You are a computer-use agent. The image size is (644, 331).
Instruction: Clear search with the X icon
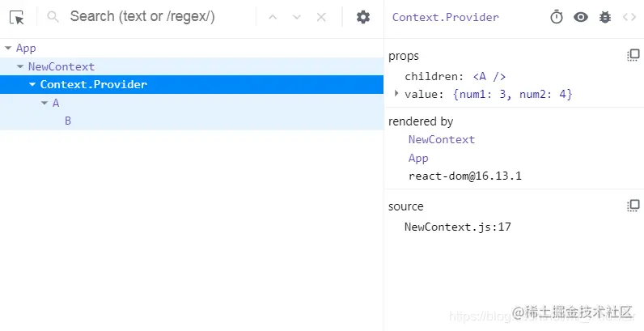pyautogui.click(x=321, y=17)
